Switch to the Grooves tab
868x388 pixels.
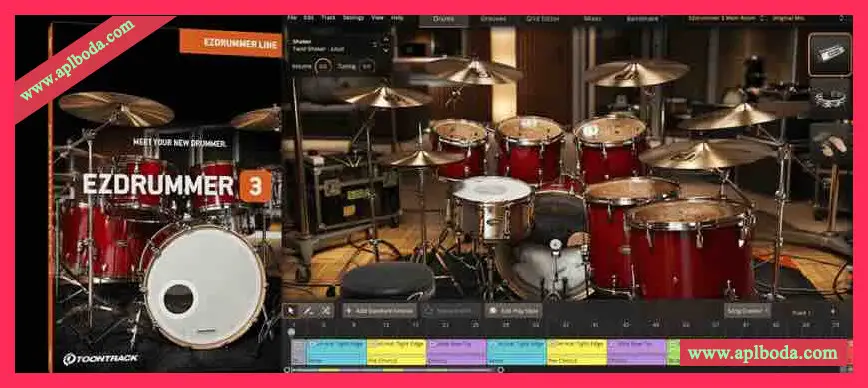[x=493, y=19]
